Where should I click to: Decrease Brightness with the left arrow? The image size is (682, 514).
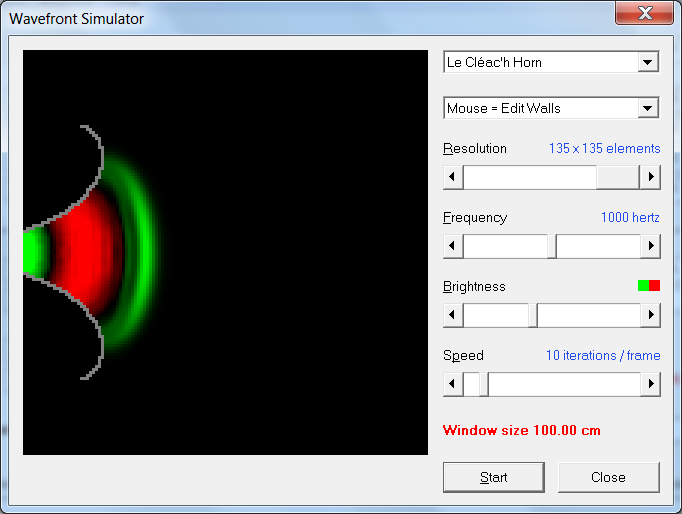[453, 315]
